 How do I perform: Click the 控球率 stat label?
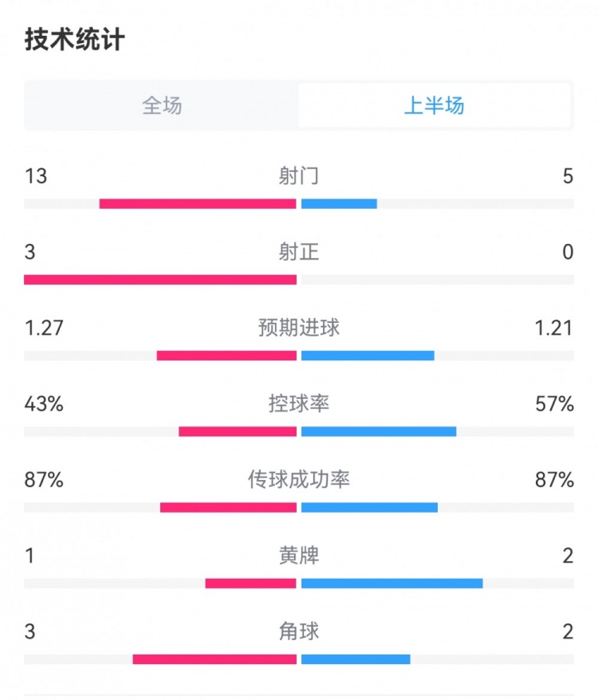pos(299,404)
